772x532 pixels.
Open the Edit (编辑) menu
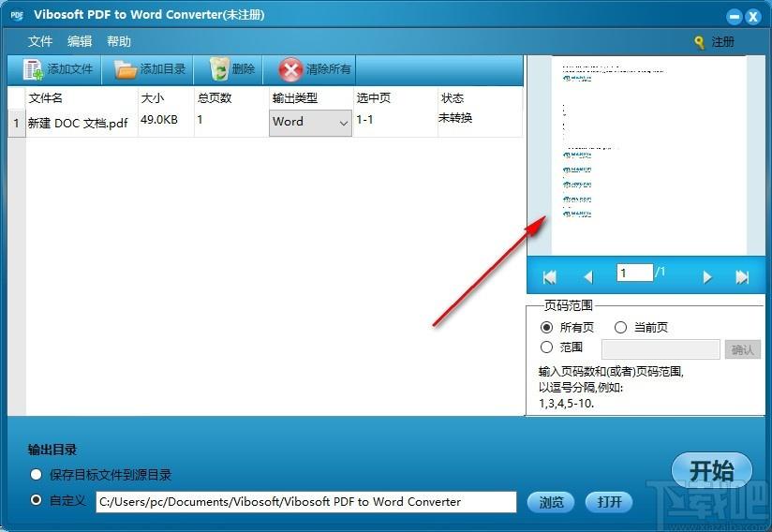[x=80, y=41]
